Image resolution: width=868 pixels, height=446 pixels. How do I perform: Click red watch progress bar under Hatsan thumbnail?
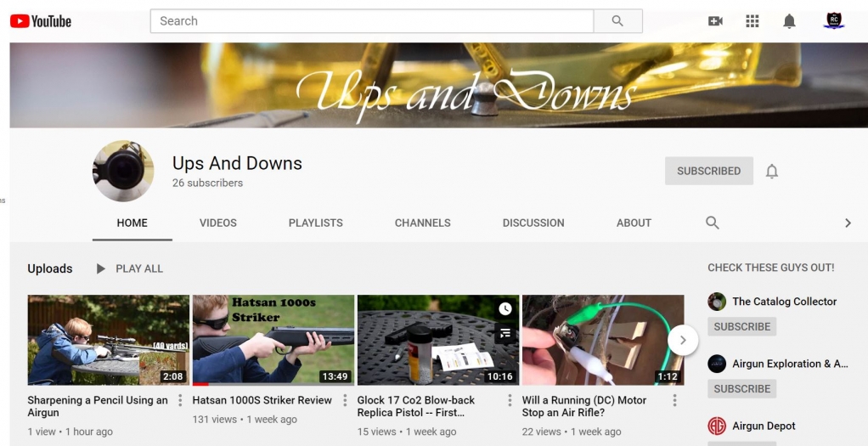tap(200, 384)
